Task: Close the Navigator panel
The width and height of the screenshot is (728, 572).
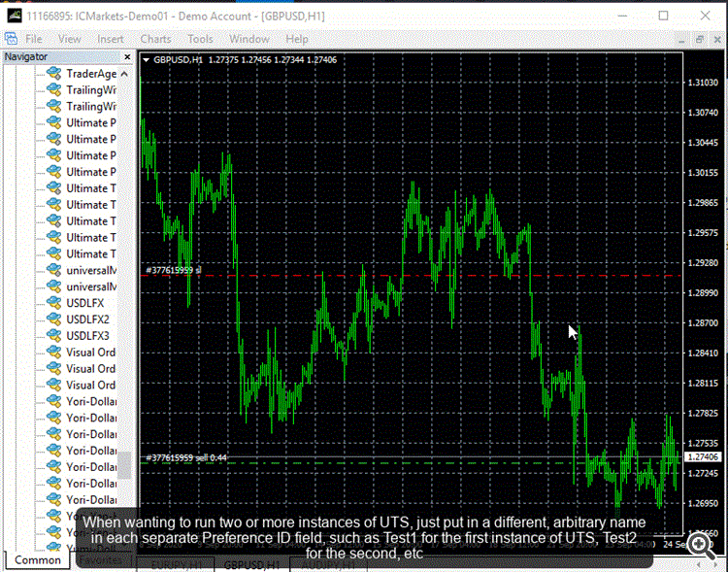Action: tap(128, 56)
